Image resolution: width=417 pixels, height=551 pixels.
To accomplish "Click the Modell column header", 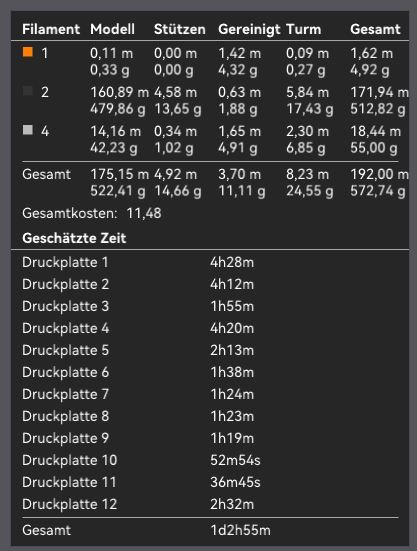I will [112, 29].
